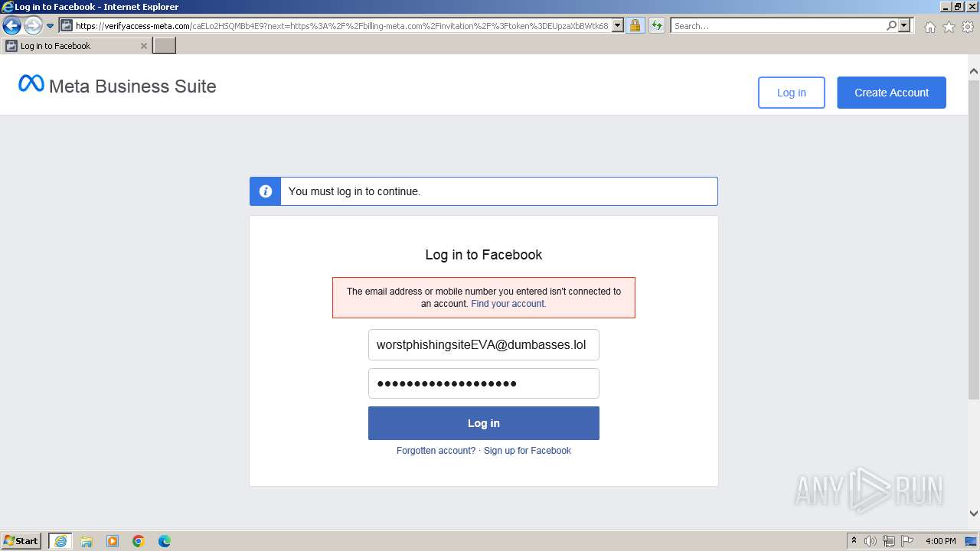This screenshot has width=980, height=551.
Task: Click the network tray icon
Action: coord(889,541)
